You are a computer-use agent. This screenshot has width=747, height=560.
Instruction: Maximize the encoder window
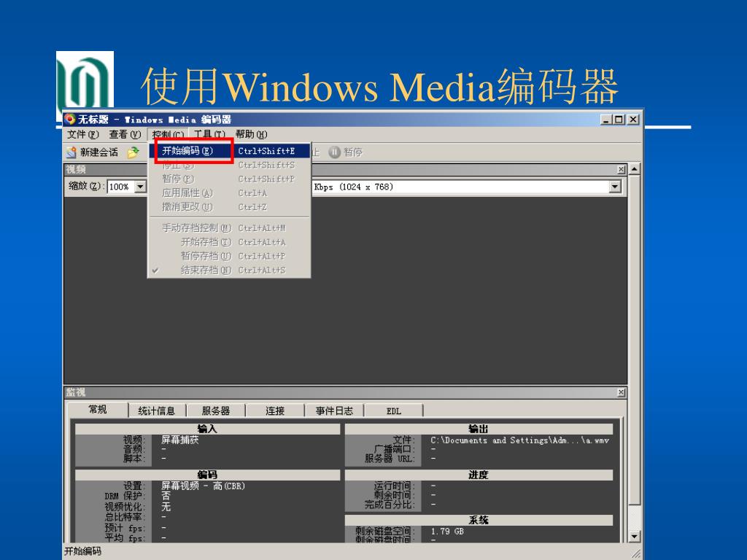[619, 120]
